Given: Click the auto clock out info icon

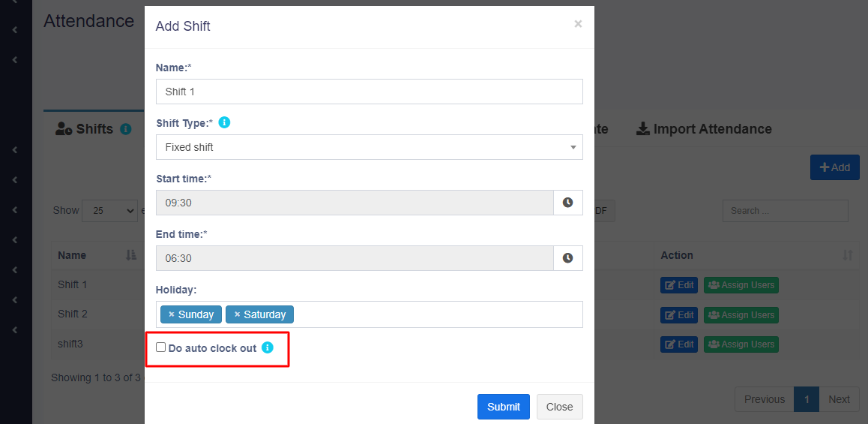Looking at the screenshot, I should click(268, 348).
